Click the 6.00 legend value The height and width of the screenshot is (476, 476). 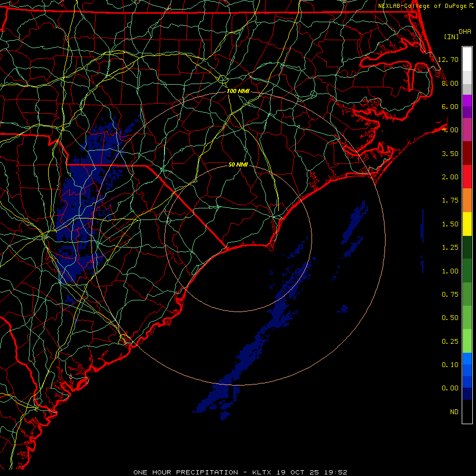click(450, 106)
